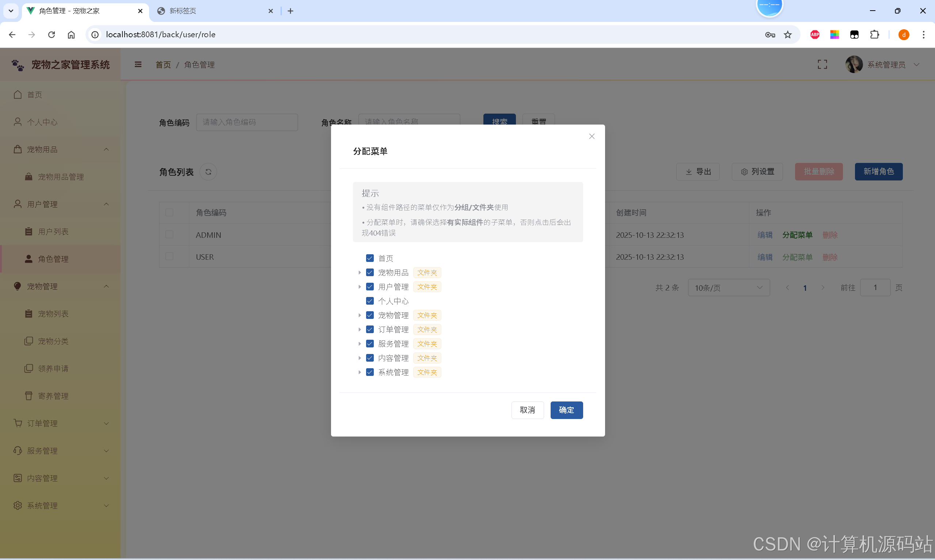Open 首页 in the left sidebar
This screenshot has height=560, width=935.
60,95
